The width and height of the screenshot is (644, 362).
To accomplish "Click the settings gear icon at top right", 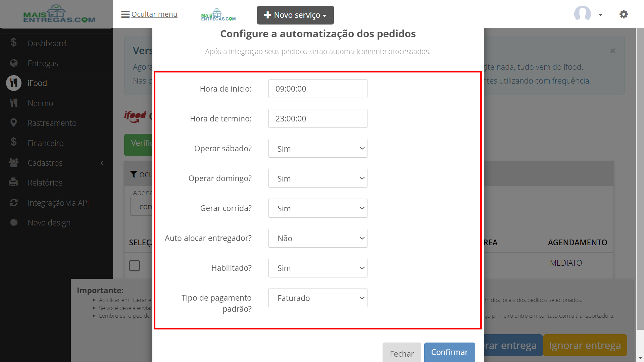I will click(624, 14).
